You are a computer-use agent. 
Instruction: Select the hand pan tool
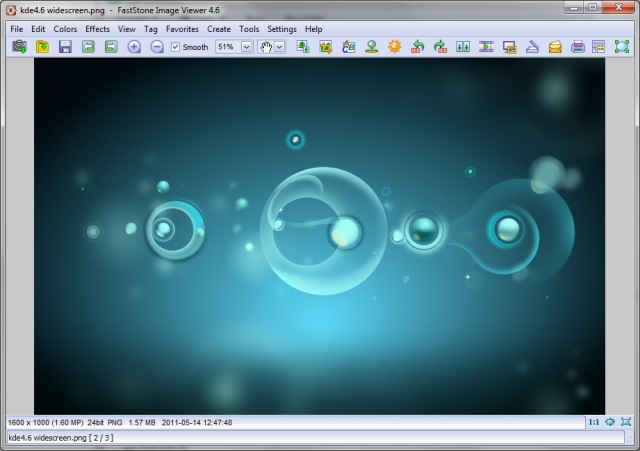(x=266, y=47)
